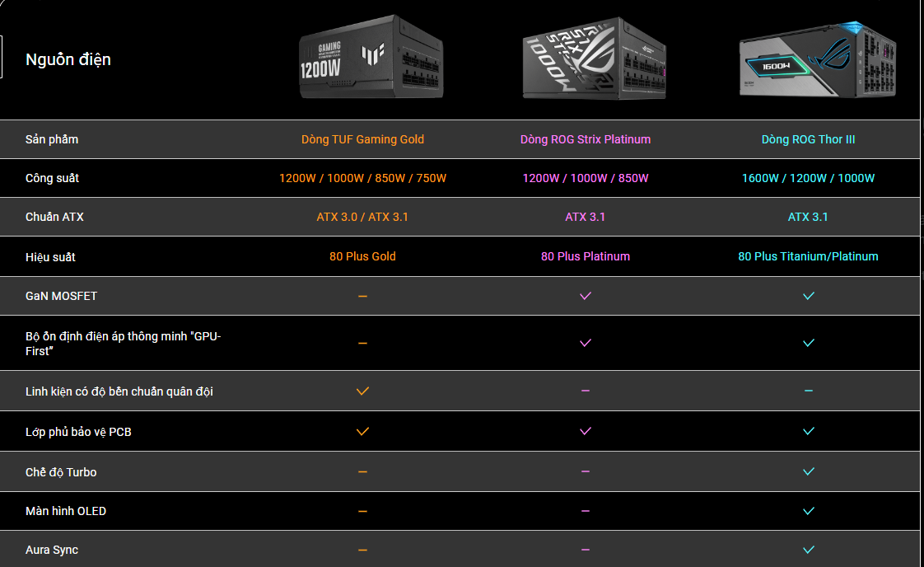
Task: Click the orange dash in the GPU-First row
Action: pyautogui.click(x=362, y=344)
